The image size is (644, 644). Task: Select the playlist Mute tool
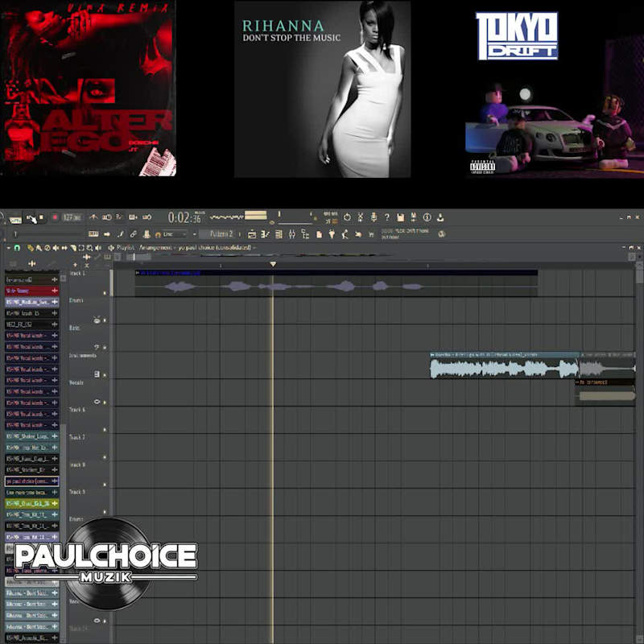pyautogui.click(x=56, y=248)
